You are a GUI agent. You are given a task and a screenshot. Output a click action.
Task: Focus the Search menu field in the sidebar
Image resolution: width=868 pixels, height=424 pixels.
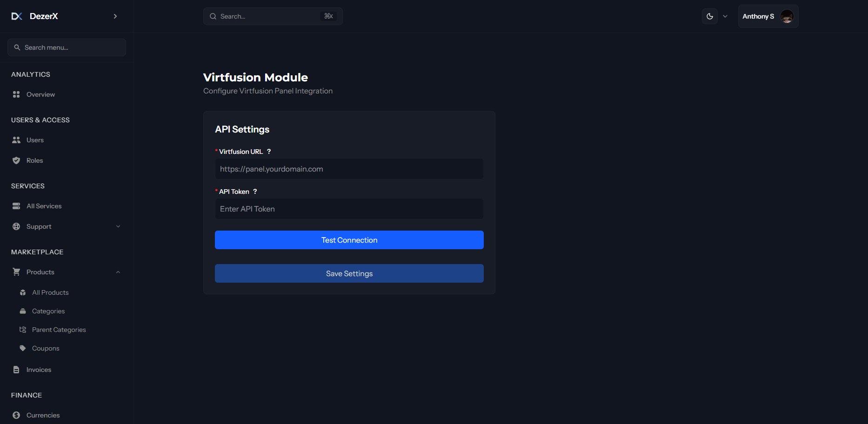click(x=67, y=47)
